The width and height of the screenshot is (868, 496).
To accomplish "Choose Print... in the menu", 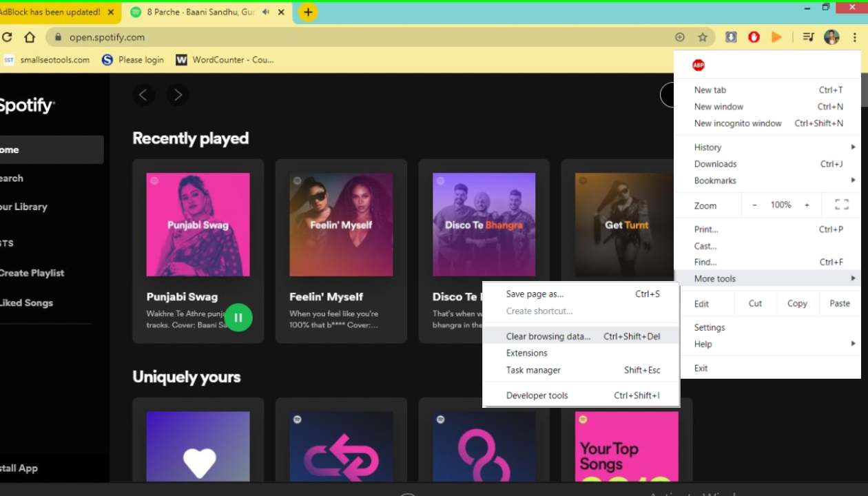I will 767,229.
